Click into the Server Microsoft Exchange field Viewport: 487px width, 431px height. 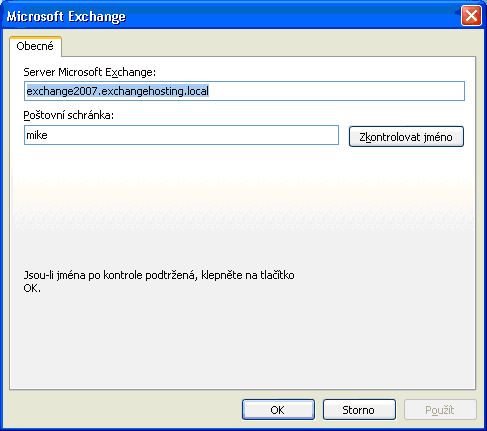244,91
